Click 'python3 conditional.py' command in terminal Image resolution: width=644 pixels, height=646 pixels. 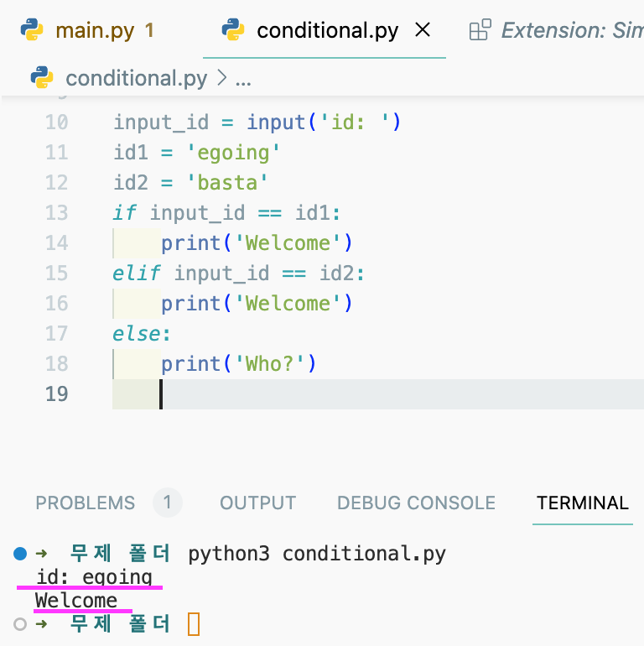[x=317, y=554]
